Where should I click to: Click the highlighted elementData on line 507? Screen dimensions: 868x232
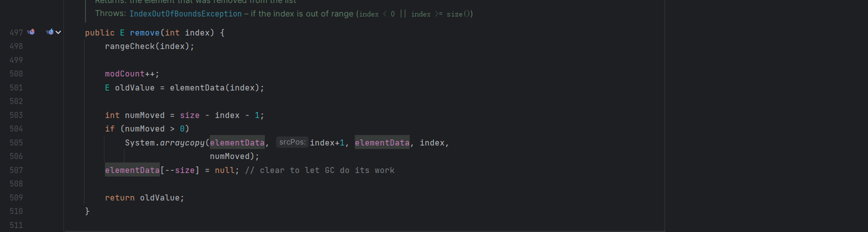[132, 170]
